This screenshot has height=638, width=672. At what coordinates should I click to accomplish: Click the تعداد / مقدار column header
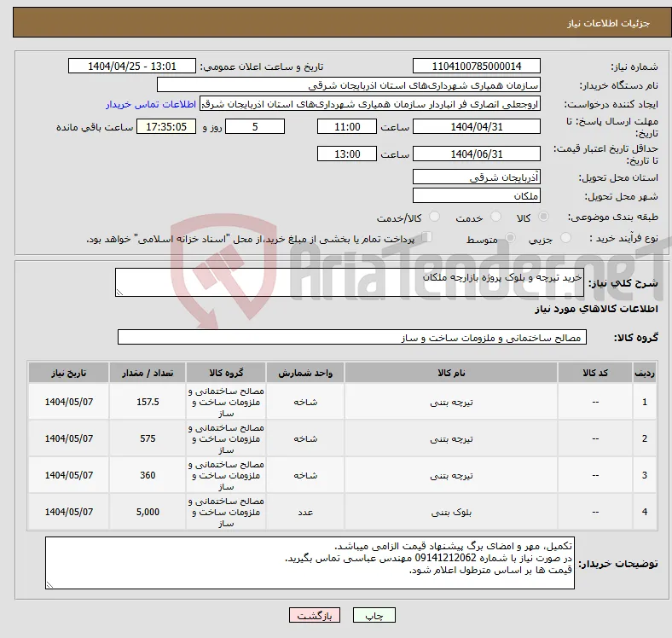tap(148, 373)
